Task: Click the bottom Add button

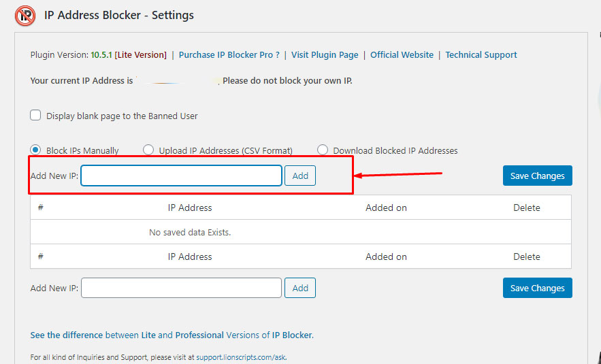Action: (300, 288)
